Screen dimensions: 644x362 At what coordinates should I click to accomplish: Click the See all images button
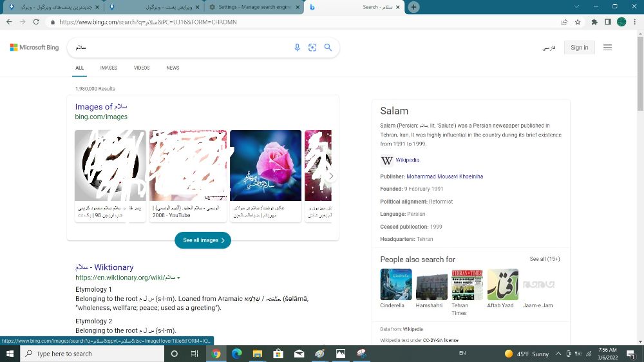click(x=203, y=240)
